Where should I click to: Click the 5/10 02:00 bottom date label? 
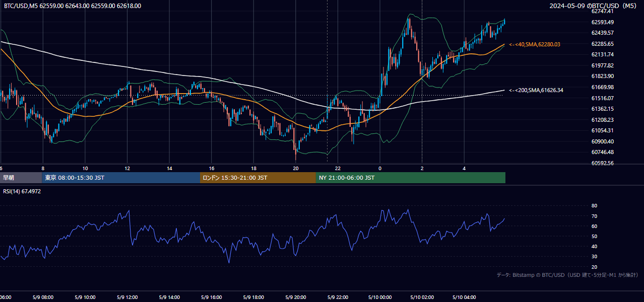click(x=422, y=297)
